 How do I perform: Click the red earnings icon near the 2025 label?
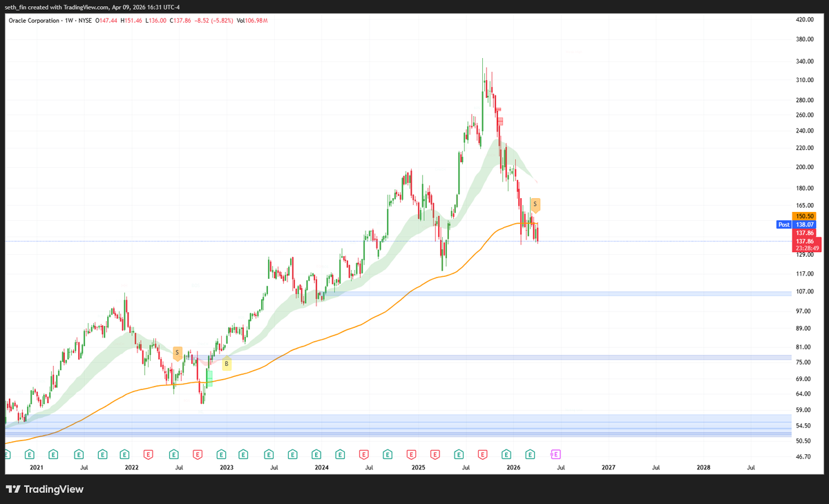click(411, 455)
